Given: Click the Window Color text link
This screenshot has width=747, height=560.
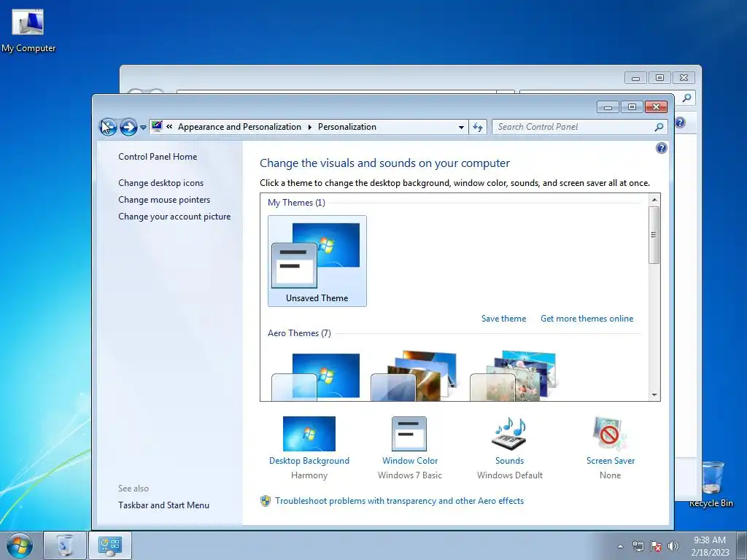Looking at the screenshot, I should [x=410, y=461].
